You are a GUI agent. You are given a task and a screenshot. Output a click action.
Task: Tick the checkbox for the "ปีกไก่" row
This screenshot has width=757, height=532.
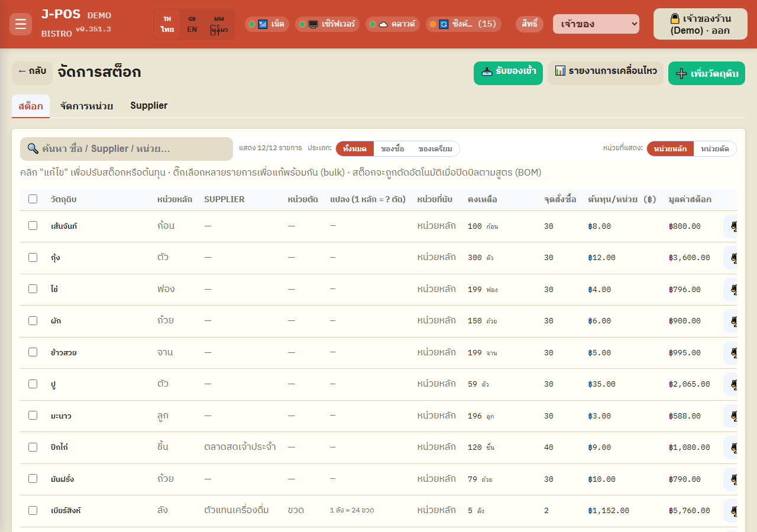33,447
